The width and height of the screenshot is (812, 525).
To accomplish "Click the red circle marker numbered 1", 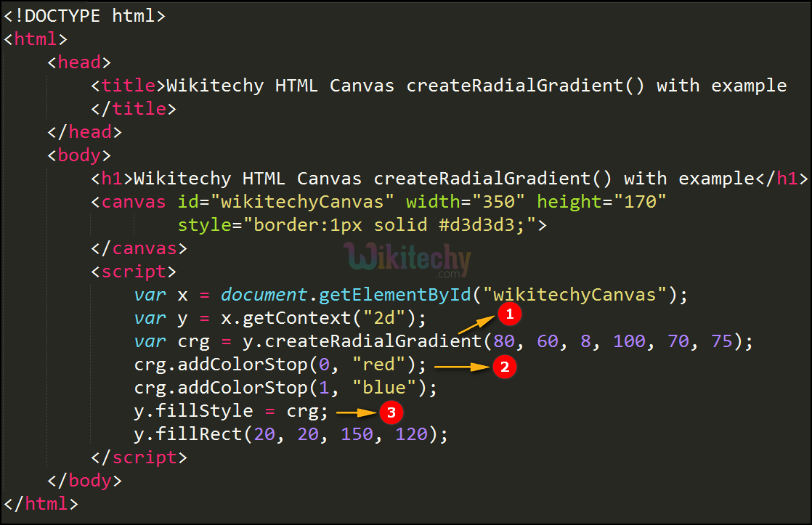I will pyautogui.click(x=509, y=314).
